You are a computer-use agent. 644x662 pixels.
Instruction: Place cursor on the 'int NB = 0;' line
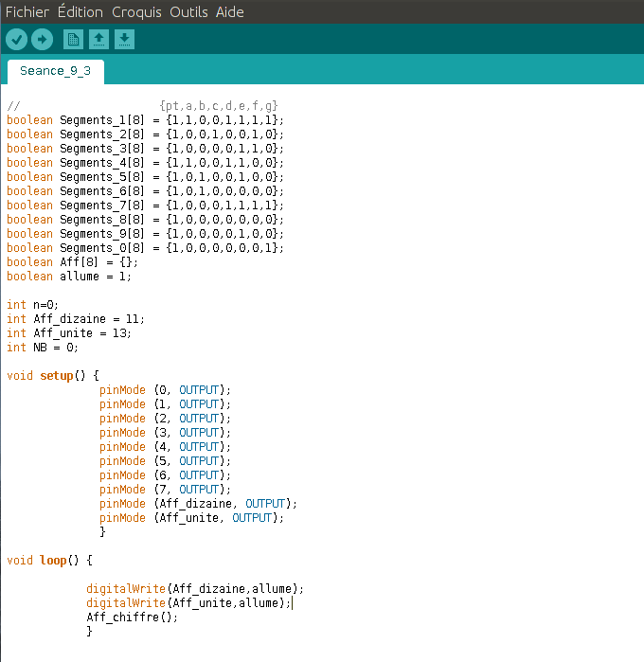[45, 348]
